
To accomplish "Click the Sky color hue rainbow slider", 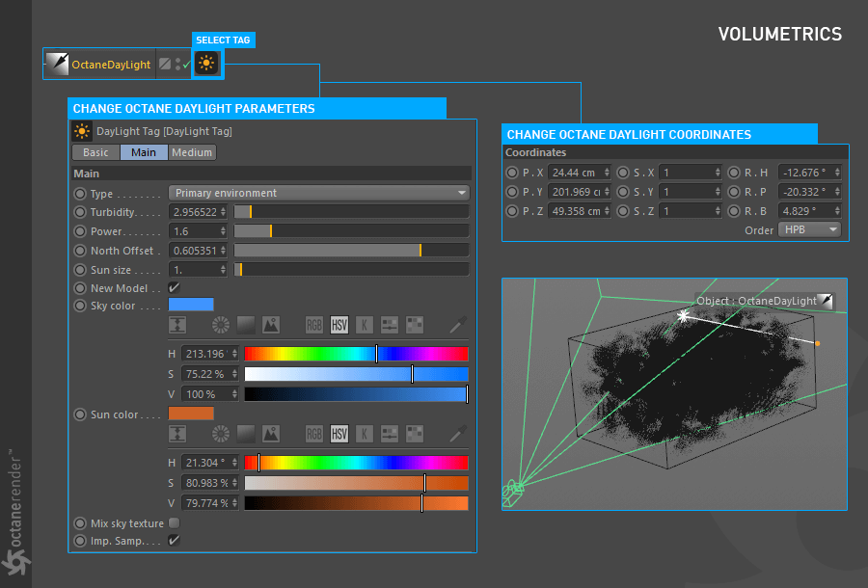I will 357,354.
